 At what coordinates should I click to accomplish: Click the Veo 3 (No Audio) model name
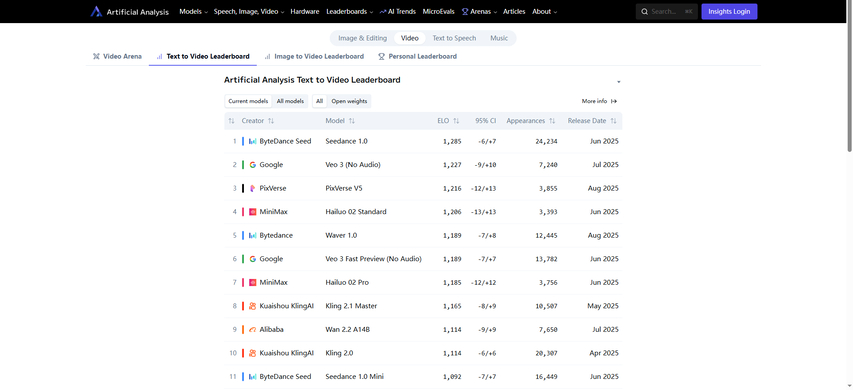coord(353,165)
